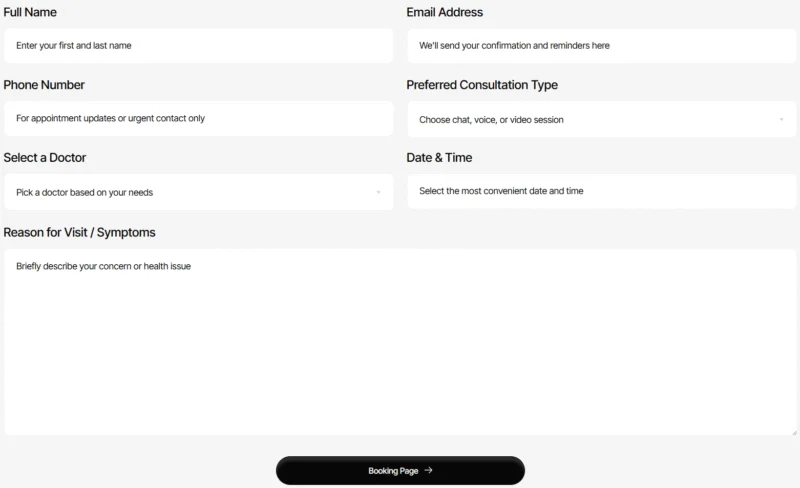Click the Select a Doctor label

(x=45, y=158)
